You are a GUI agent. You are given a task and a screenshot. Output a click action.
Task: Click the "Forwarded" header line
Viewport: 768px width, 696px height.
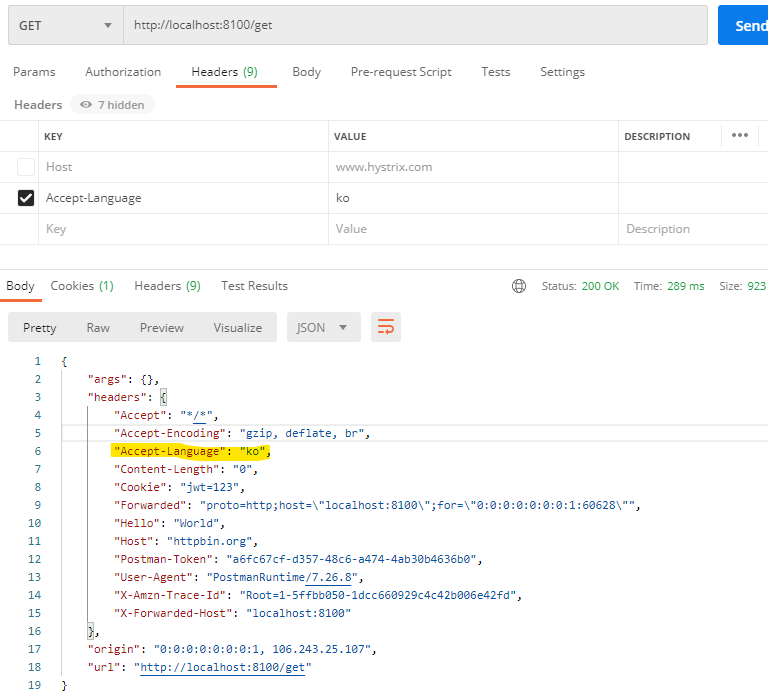tap(377, 505)
